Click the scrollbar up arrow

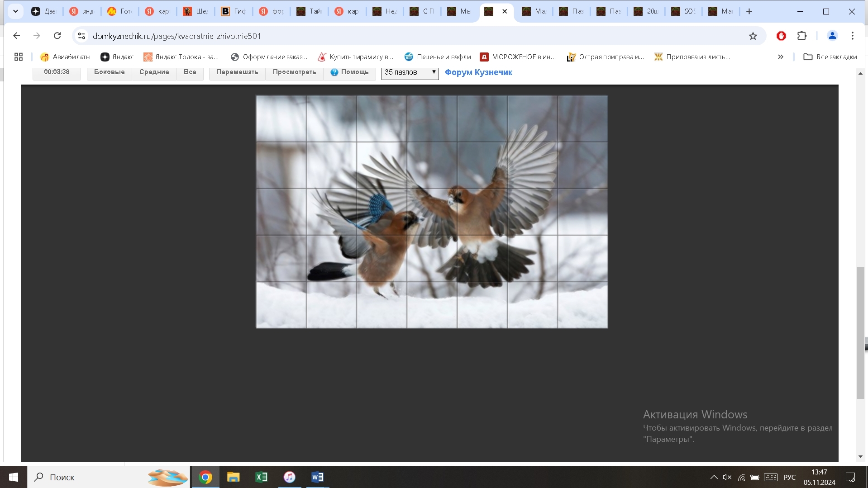tap(860, 73)
